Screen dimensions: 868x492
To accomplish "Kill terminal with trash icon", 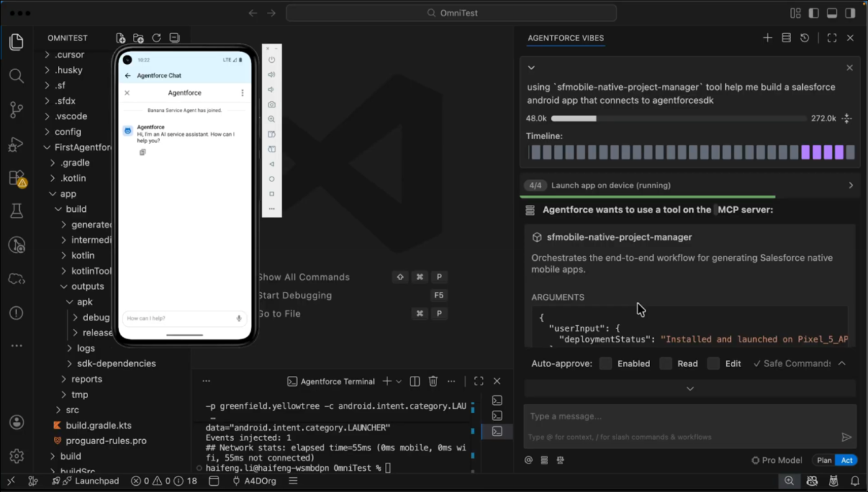I will click(433, 381).
